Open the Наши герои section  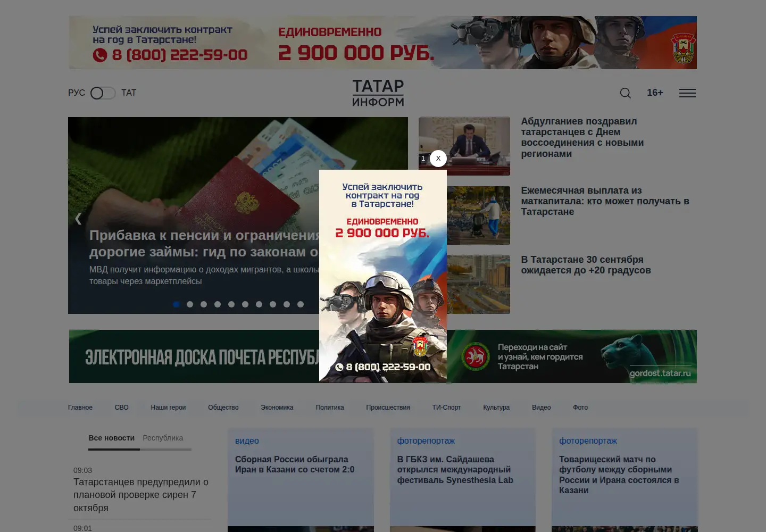coord(168,408)
